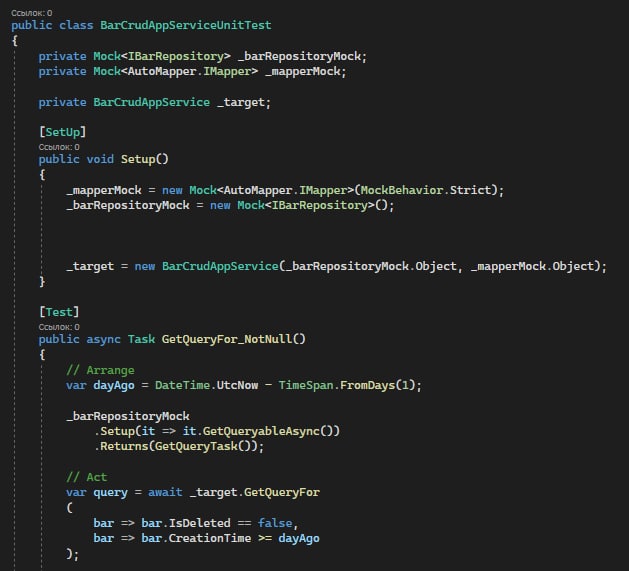
Task: Click TimeSpan.FromDays(1) call
Action: point(347,386)
